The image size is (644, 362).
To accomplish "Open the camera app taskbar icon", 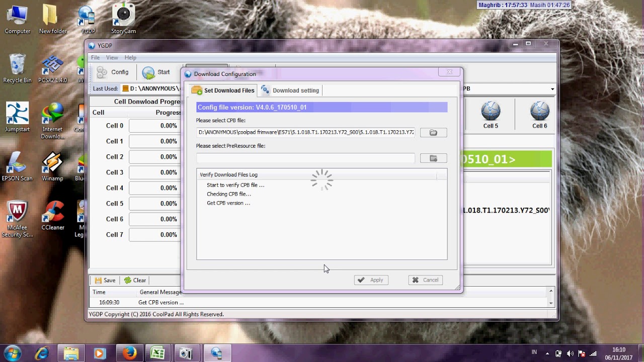I will [186, 353].
